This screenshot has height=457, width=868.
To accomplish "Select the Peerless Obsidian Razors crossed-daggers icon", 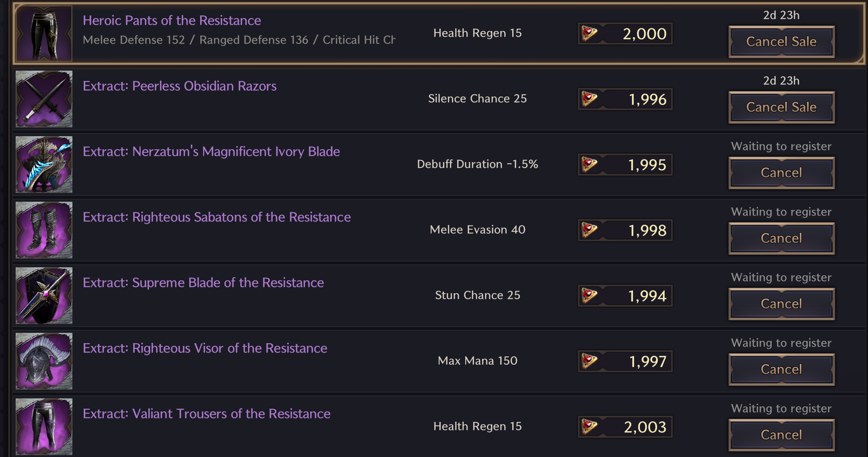I will 44,99.
